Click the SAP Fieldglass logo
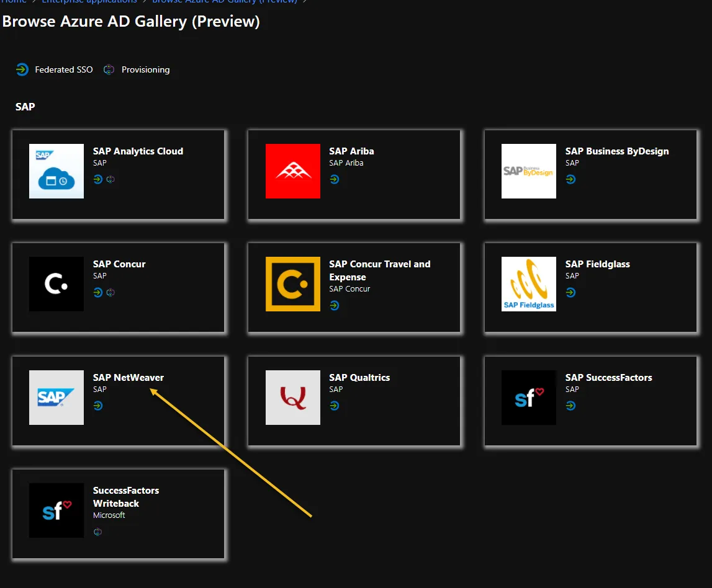The height and width of the screenshot is (588, 712). coord(528,284)
